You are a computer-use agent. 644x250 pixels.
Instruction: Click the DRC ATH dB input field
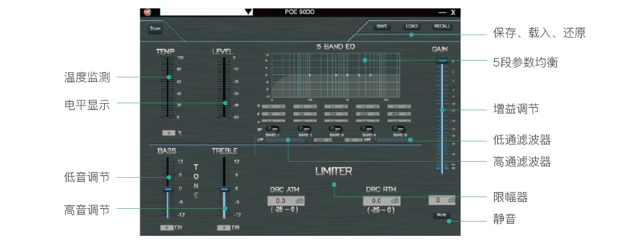[x=286, y=201]
